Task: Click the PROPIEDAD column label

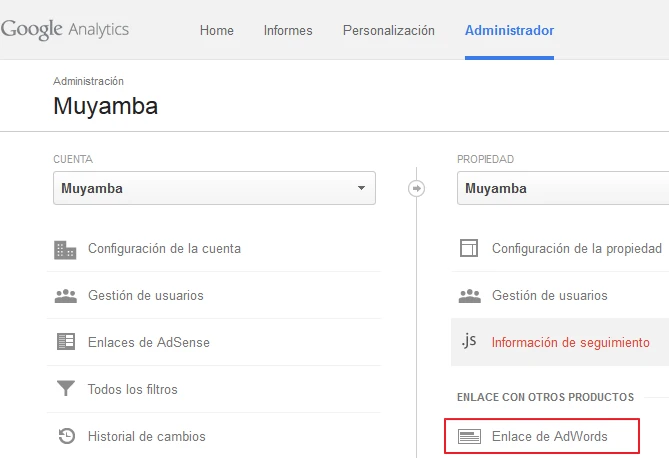Action: point(486,159)
